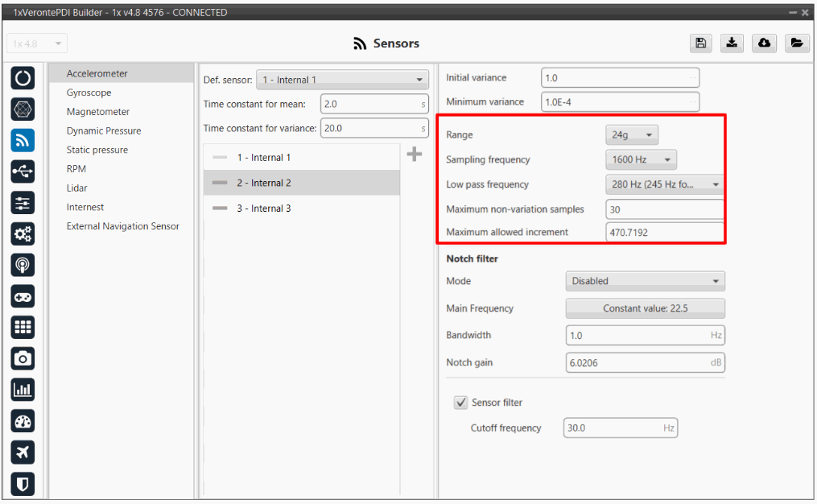Open the Notch filter Mode dropdown
817x504 pixels.
pos(645,281)
